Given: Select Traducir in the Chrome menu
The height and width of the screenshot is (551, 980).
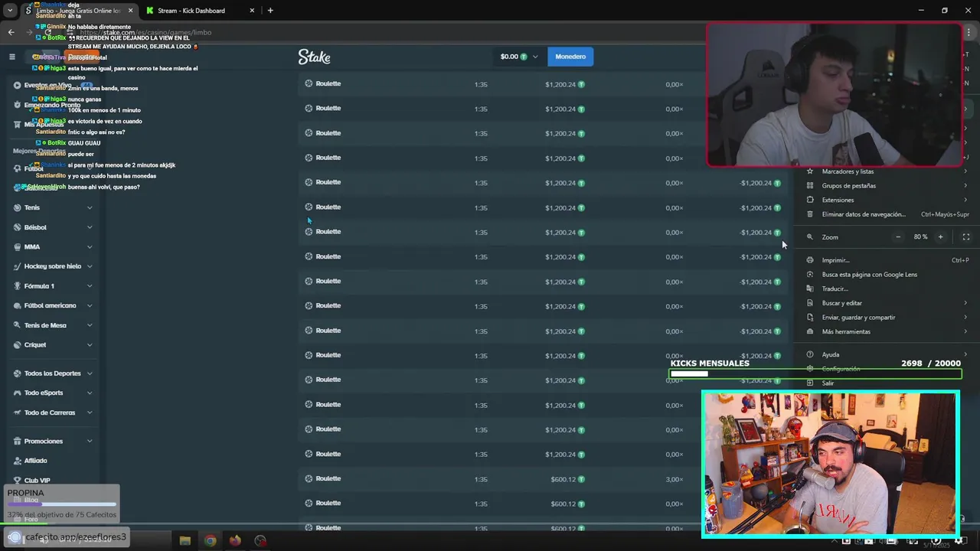Looking at the screenshot, I should click(888, 289).
